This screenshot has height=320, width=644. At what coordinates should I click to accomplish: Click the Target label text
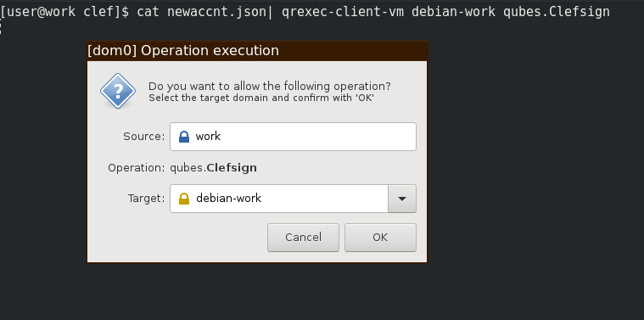point(146,199)
